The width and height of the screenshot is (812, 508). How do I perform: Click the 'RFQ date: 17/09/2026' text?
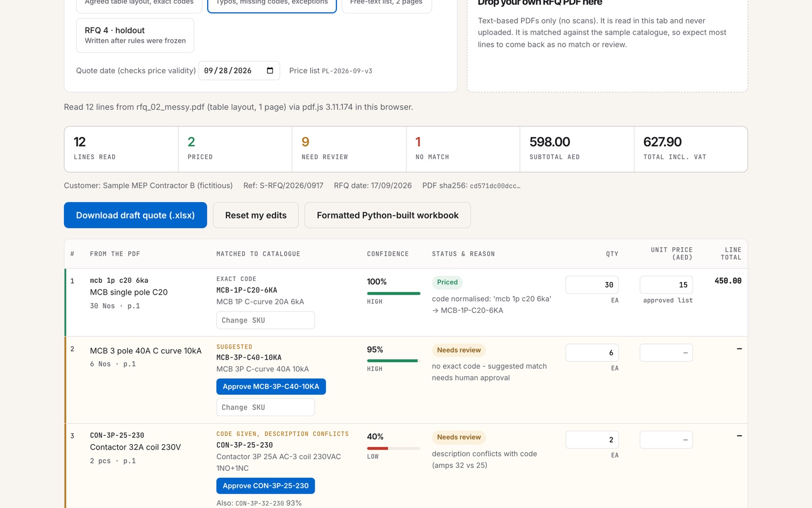(x=373, y=185)
